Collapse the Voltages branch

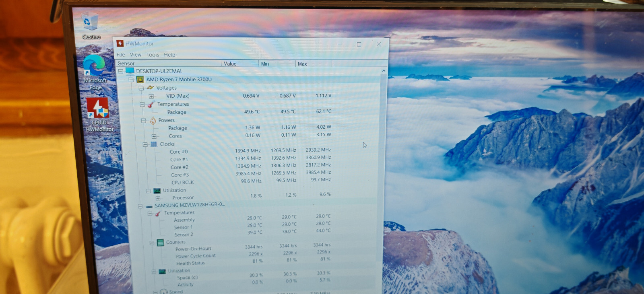[141, 88]
